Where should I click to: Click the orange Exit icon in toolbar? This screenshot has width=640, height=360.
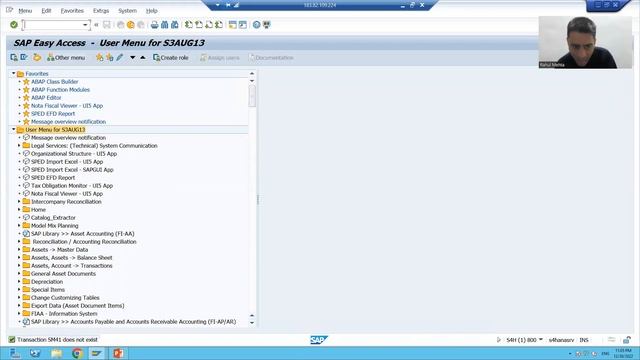pos(131,25)
